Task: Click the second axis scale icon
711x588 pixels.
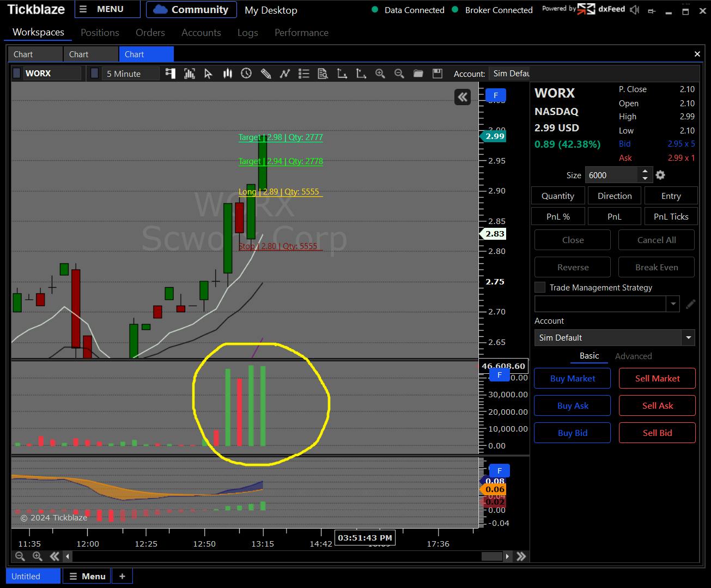Action: click(361, 74)
